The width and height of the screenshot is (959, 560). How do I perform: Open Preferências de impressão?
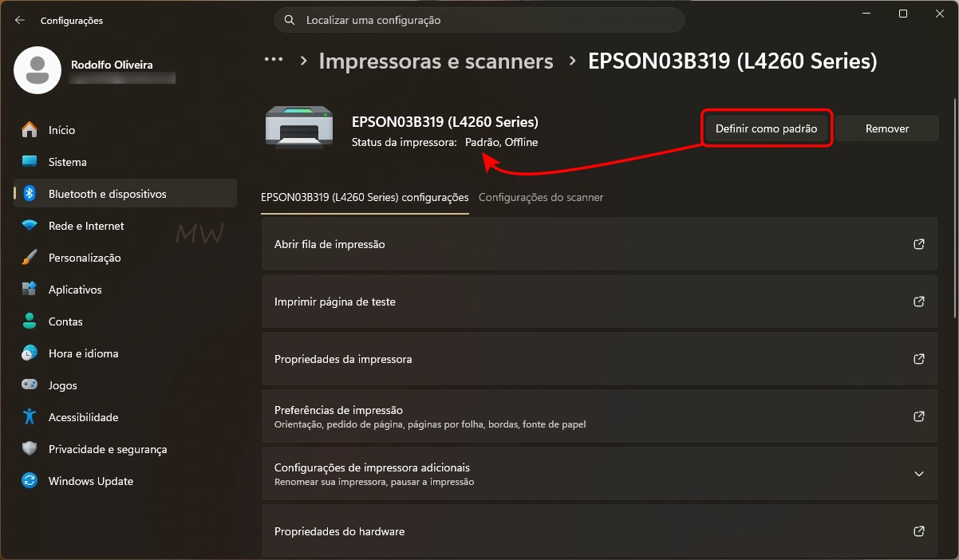pos(600,416)
